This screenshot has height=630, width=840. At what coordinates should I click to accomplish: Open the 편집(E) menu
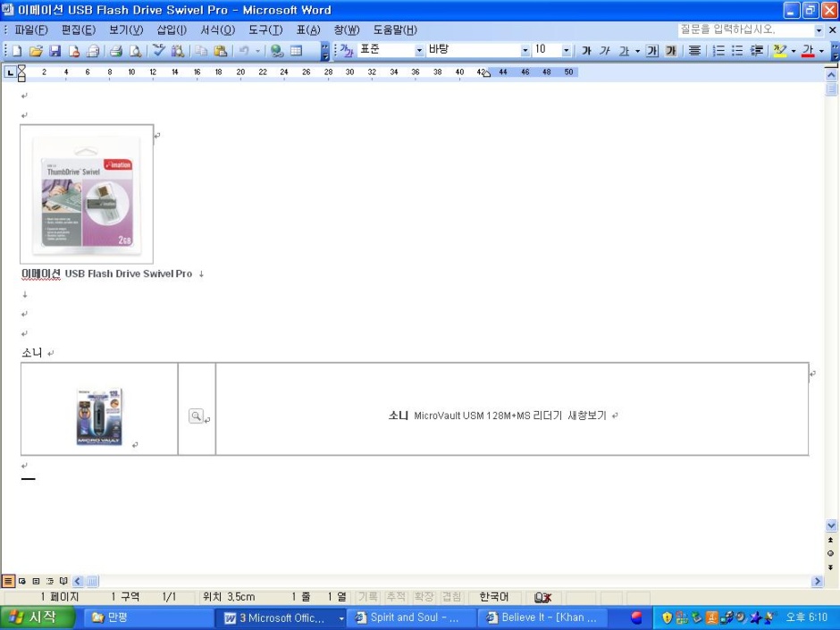tap(79, 30)
